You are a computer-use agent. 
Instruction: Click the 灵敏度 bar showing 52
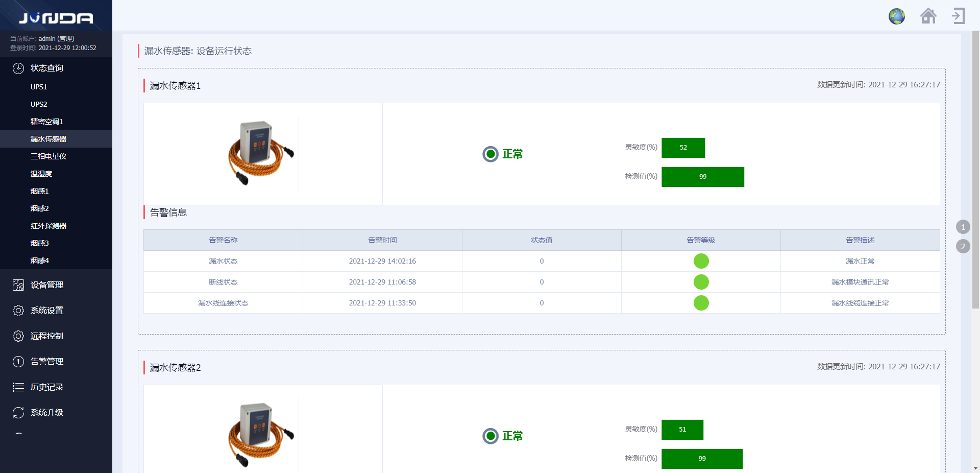tap(683, 148)
